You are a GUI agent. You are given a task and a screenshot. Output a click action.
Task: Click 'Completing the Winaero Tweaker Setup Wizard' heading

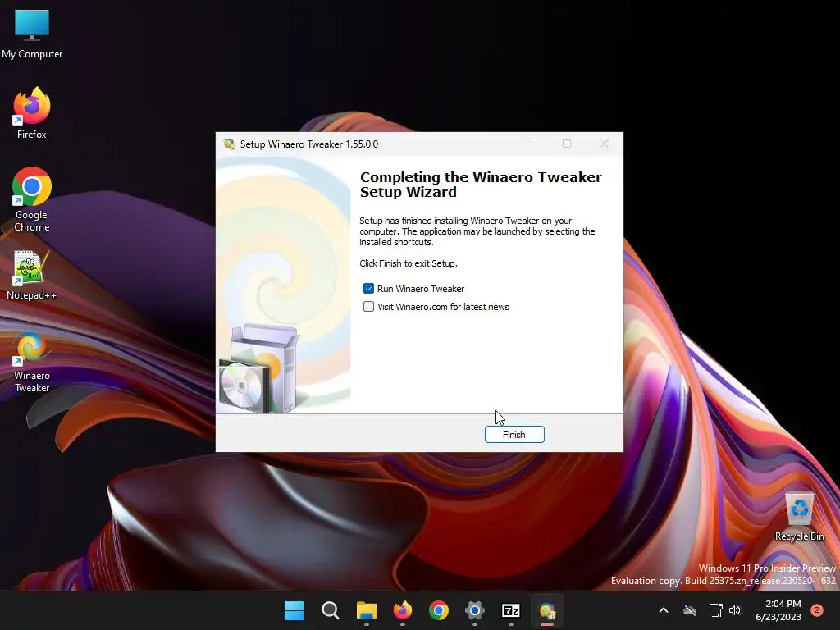481,185
